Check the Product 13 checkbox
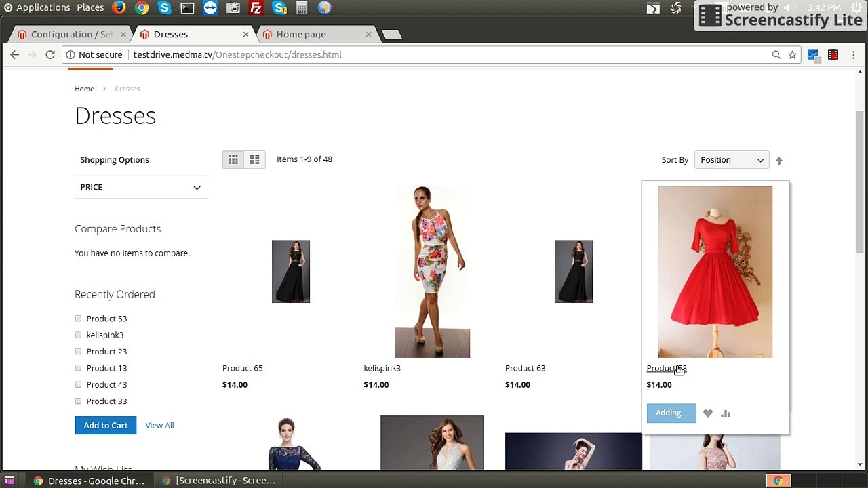This screenshot has width=868, height=488. 78,368
